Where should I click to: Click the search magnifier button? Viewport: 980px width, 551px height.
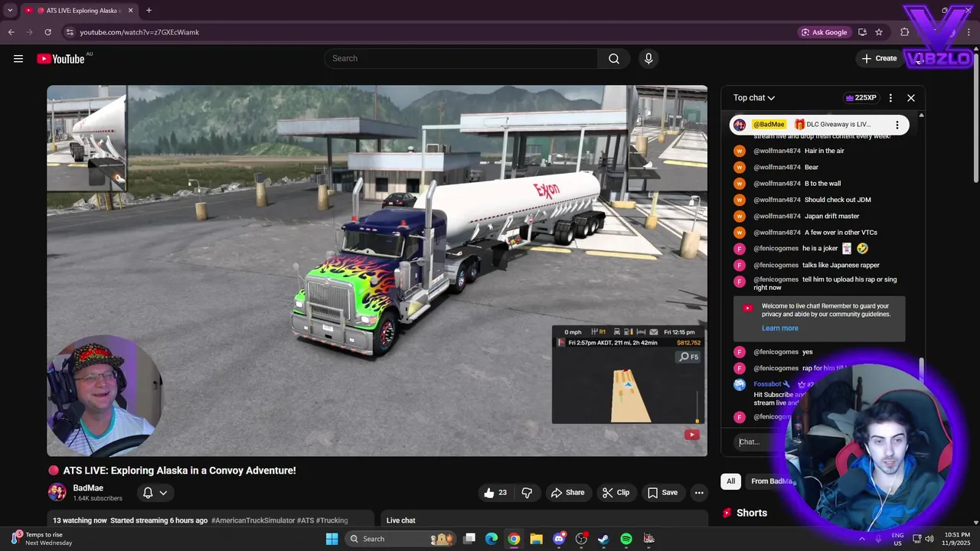coord(614,58)
